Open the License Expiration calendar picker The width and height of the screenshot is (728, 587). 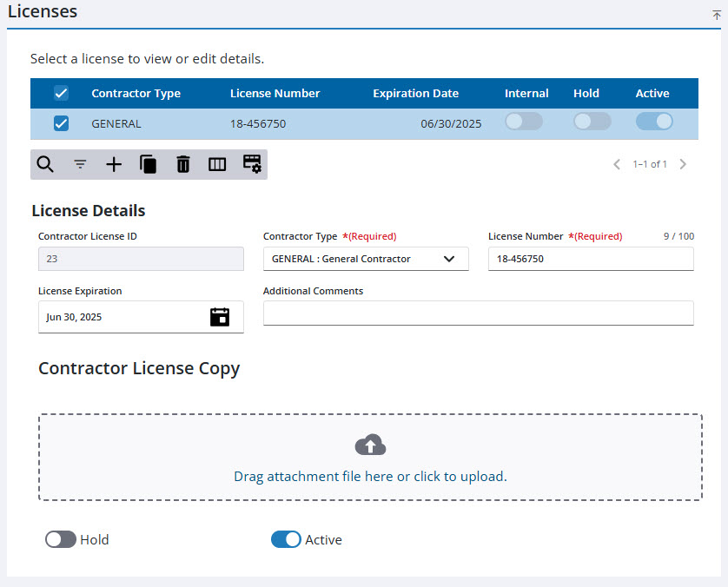[220, 317]
